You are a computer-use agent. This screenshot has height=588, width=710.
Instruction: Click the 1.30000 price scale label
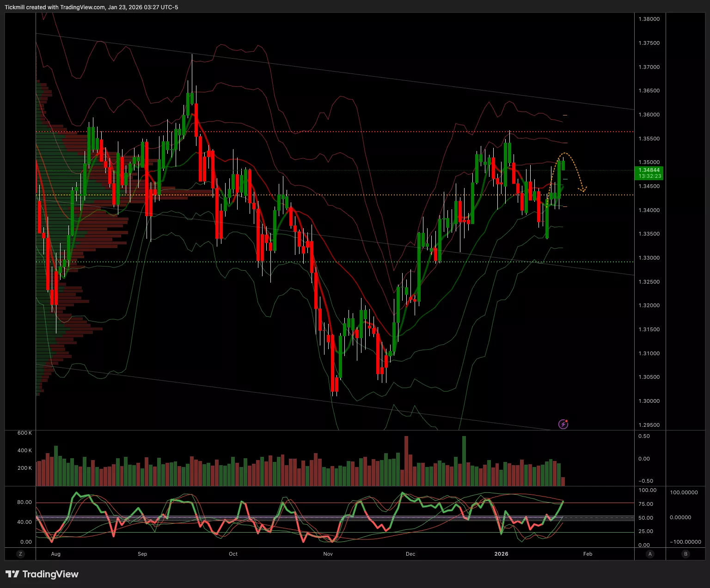pos(649,401)
